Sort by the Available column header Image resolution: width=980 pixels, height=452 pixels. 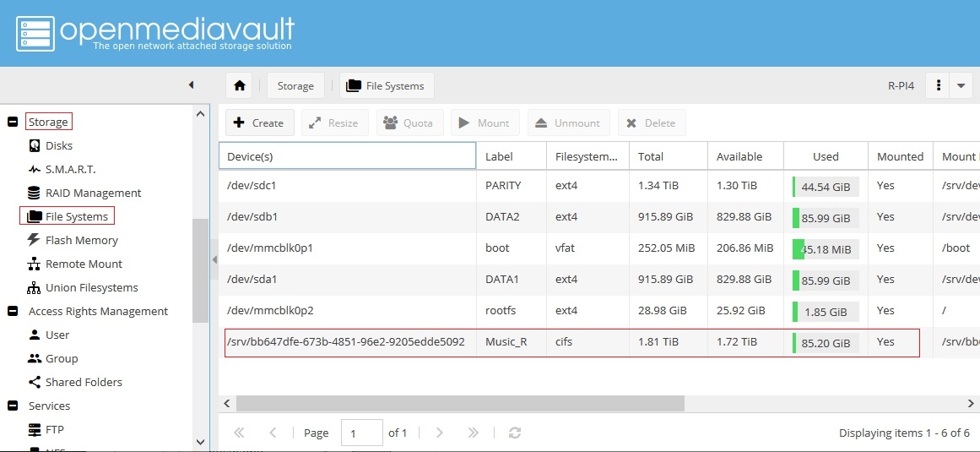pyautogui.click(x=739, y=156)
